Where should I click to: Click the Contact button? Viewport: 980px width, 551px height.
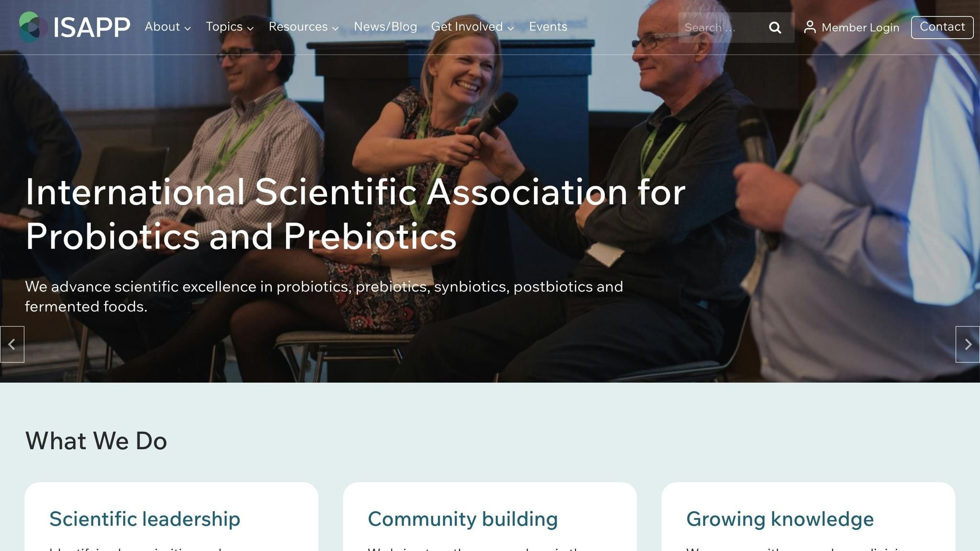[942, 27]
